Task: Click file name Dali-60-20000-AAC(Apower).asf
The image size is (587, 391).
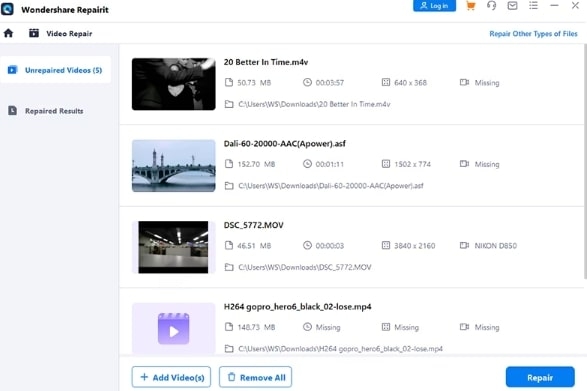Action: (x=285, y=144)
